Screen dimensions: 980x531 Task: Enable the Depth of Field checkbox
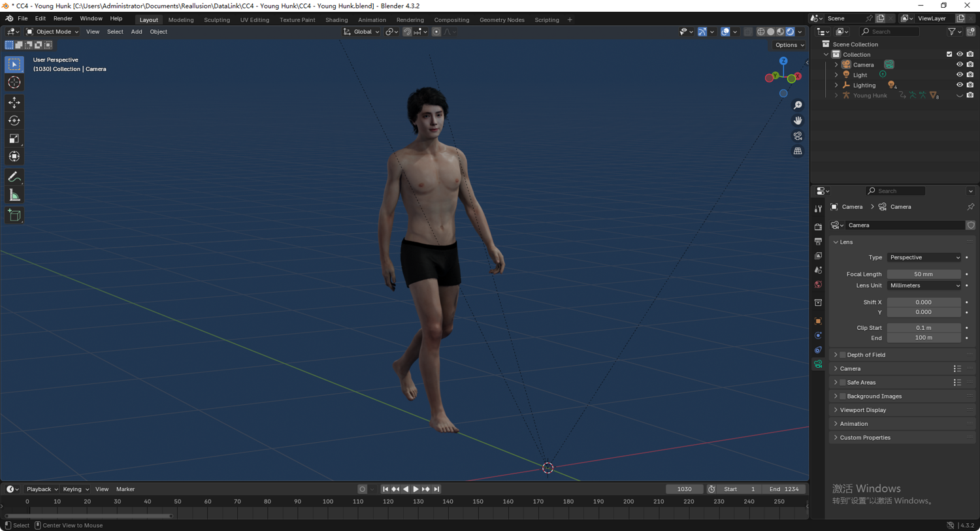(x=843, y=355)
